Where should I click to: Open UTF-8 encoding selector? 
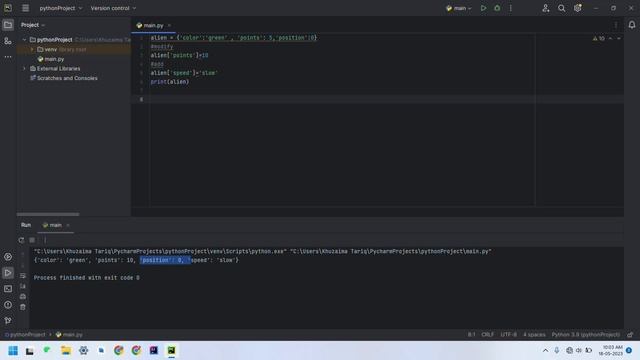[x=509, y=335]
